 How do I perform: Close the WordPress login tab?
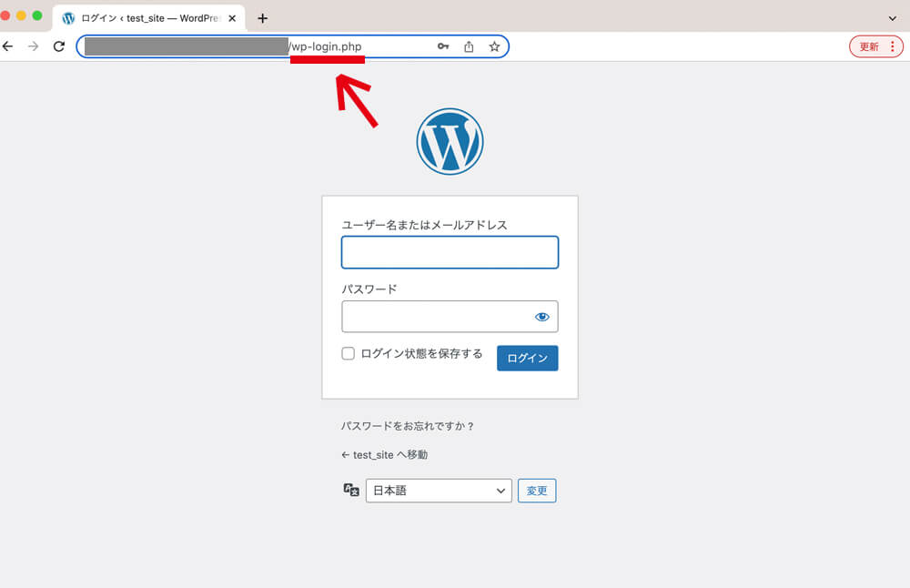click(x=232, y=18)
